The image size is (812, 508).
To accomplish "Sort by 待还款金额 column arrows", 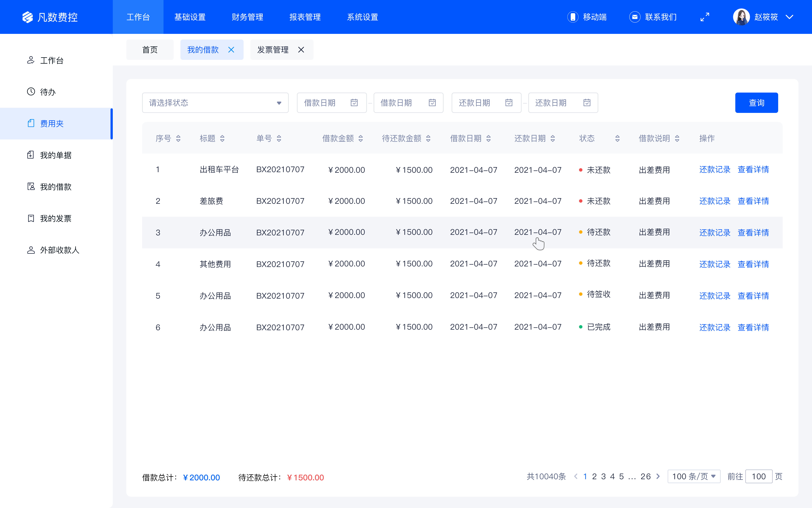I will pos(428,138).
